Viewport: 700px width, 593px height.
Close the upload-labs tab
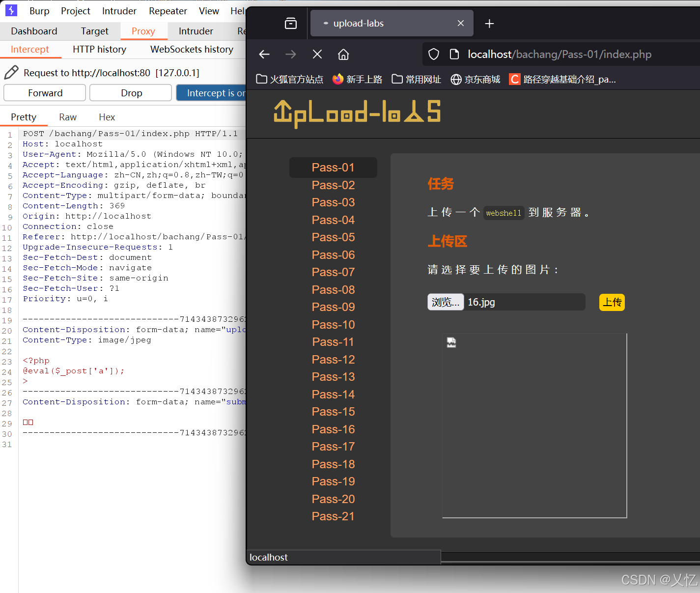[461, 23]
